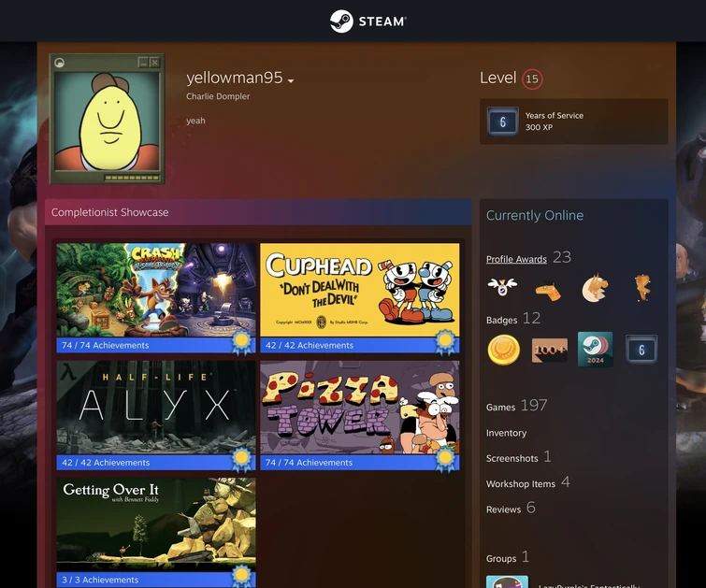Click the level 15 circle badge
Screen dimensions: 706x588
coord(532,79)
